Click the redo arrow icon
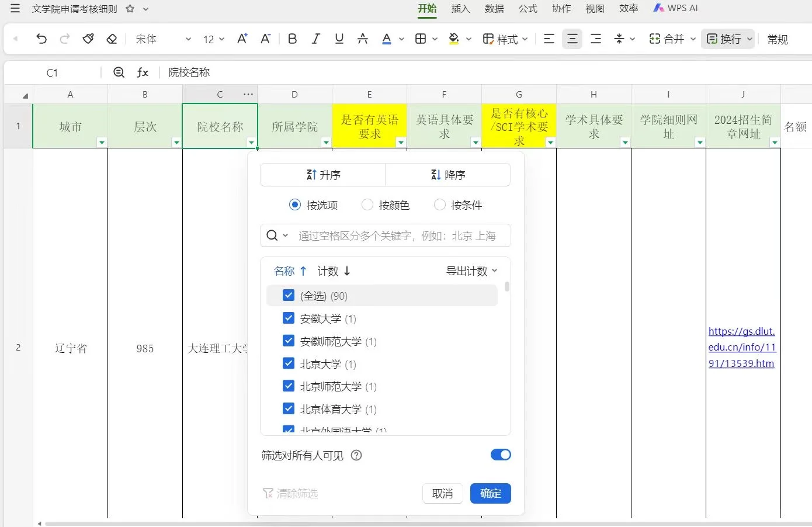 (x=65, y=39)
